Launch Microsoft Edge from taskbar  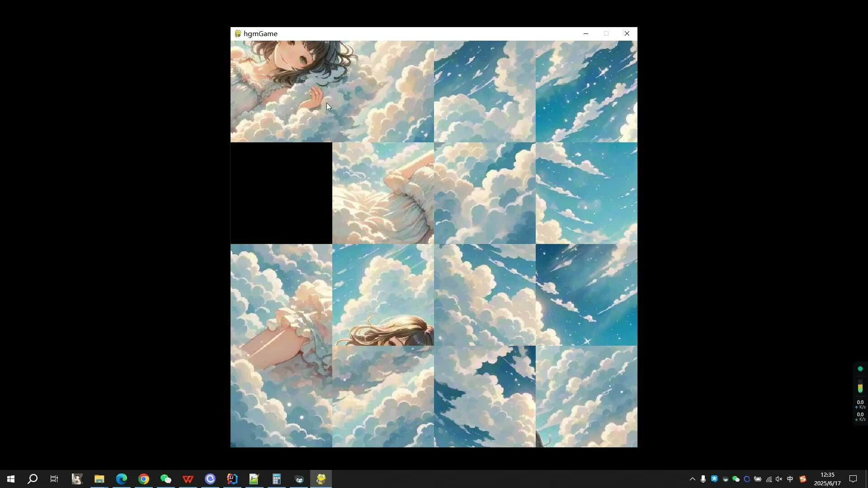click(x=121, y=479)
